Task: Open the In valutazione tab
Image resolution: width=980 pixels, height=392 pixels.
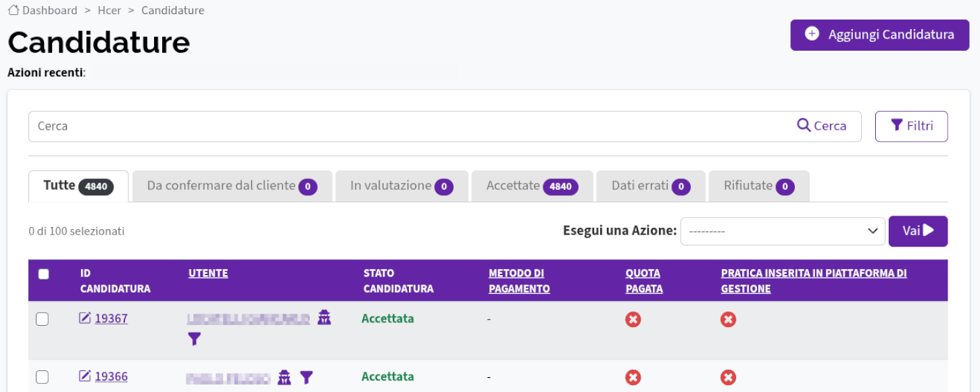Action: pyautogui.click(x=401, y=186)
